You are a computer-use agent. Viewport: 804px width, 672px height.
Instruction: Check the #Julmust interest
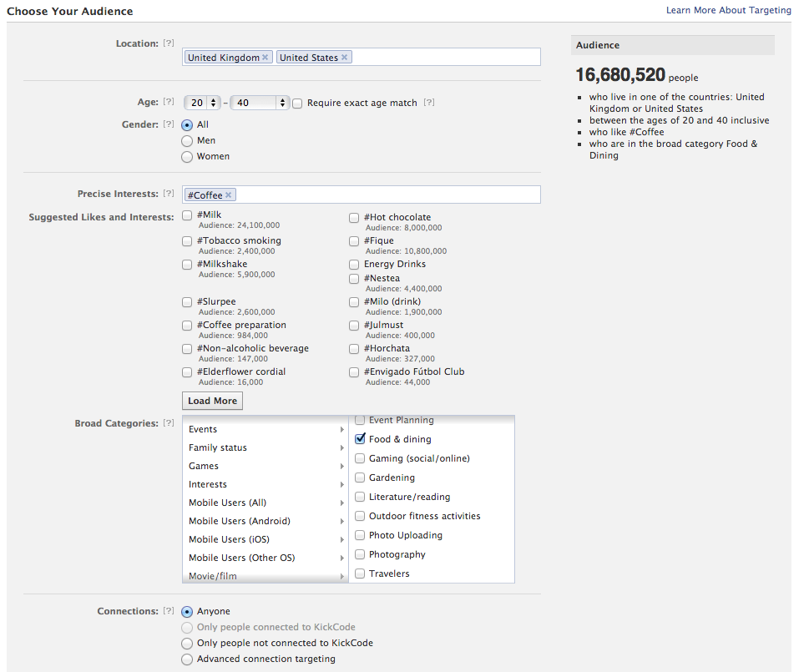click(354, 326)
